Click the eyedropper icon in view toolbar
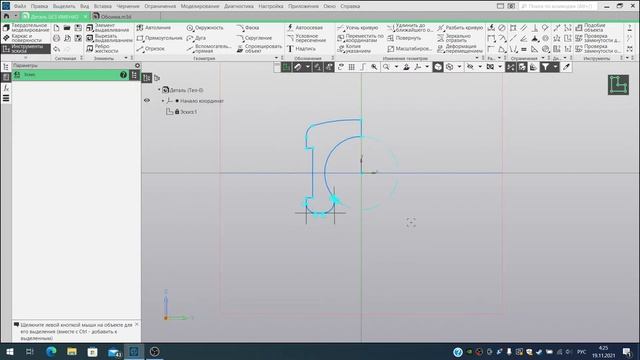Viewport: 640px width, 360px height. [x=567, y=67]
